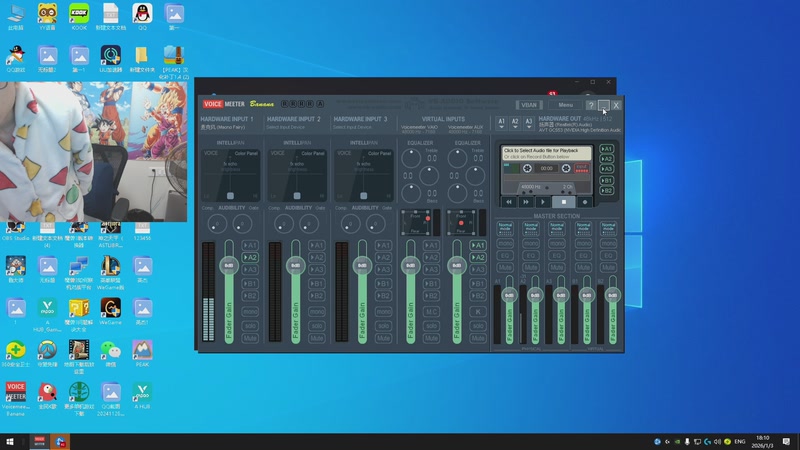Open A1 hardware out device dropdown
The height and width of the screenshot is (450, 800).
[501, 123]
